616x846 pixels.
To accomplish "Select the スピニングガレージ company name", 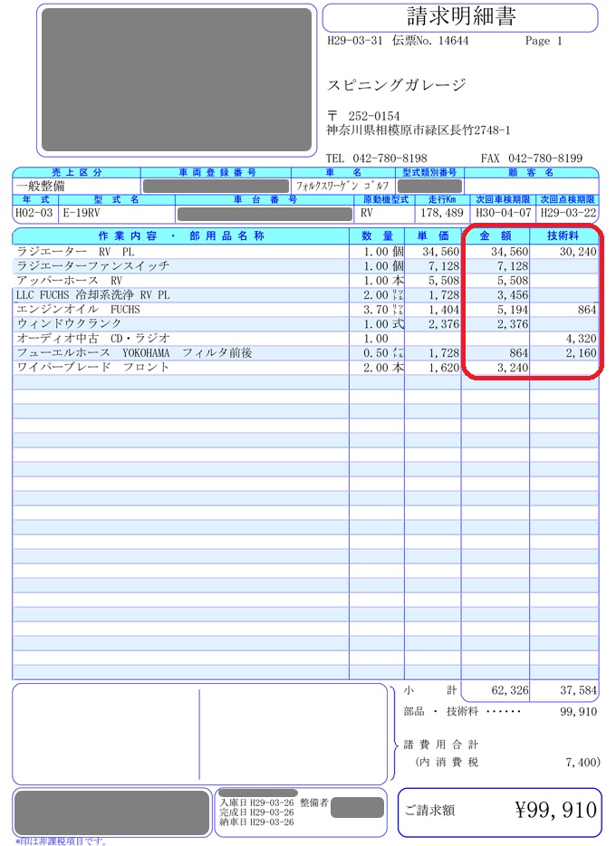I will 396,85.
